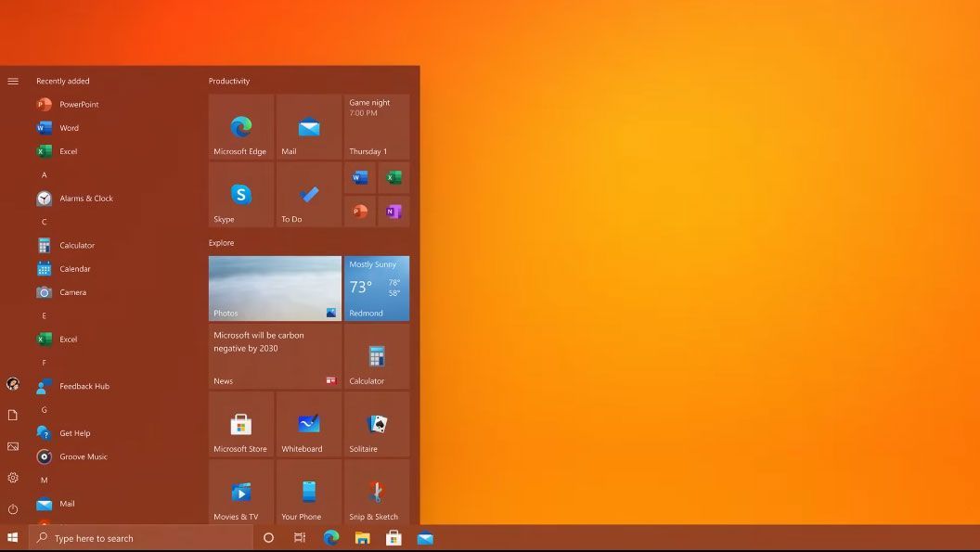The height and width of the screenshot is (552, 980).
Task: Open Snip & Sketch from its tile
Action: (375, 493)
